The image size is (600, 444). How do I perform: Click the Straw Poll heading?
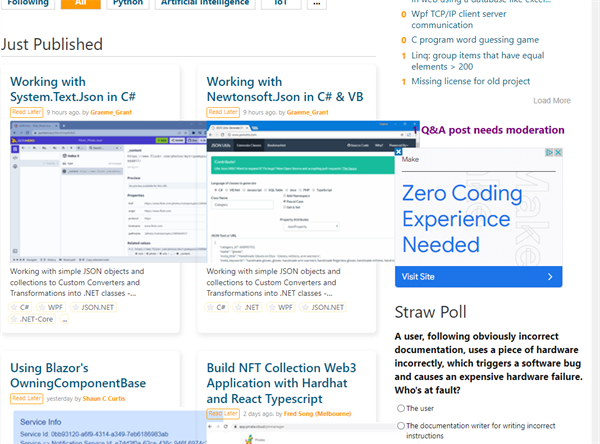430,312
